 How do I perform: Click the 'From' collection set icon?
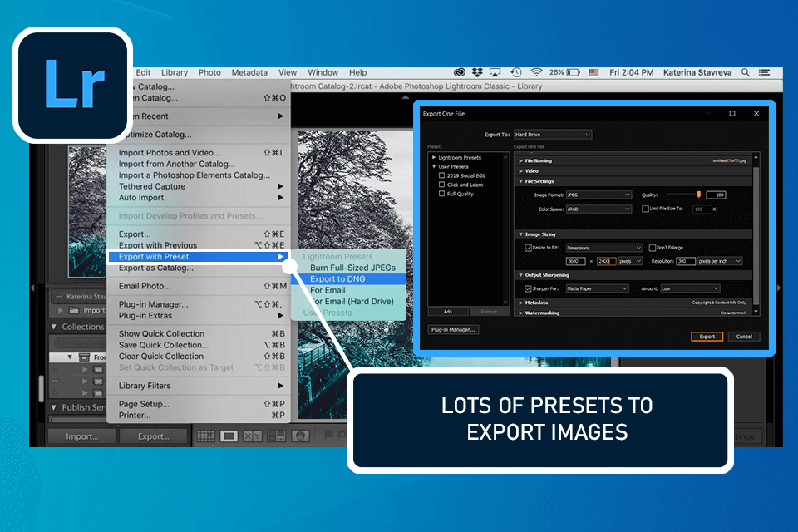tap(85, 357)
